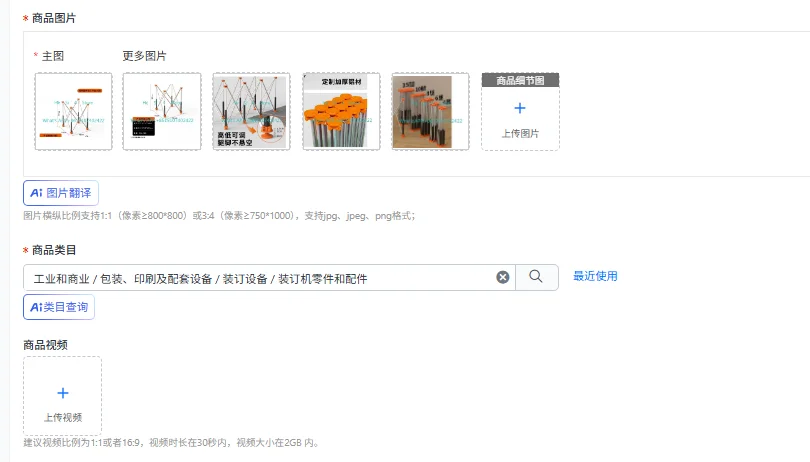Click the AI 图片翻译 button

coord(61,193)
